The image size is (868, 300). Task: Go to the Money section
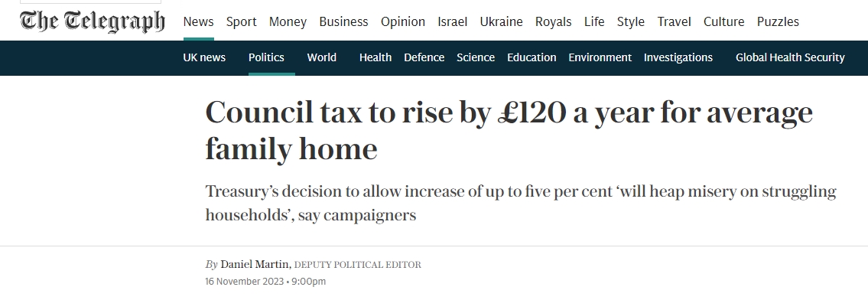click(288, 21)
